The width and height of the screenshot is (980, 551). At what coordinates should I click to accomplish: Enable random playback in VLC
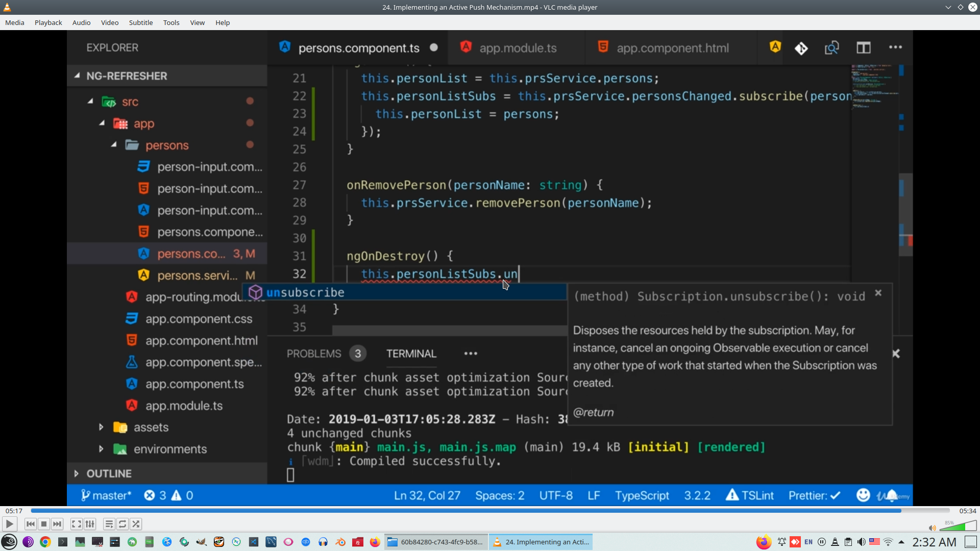tap(136, 524)
